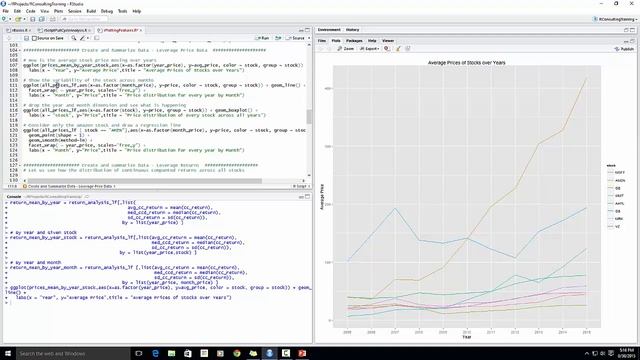The image size is (640, 360).
Task: Click the open file folder icon
Action: pyautogui.click(x=18, y=19)
